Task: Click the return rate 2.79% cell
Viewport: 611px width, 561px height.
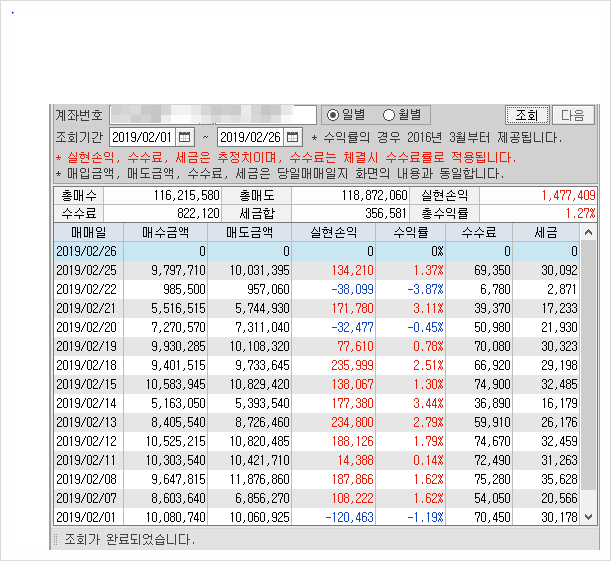Action: click(x=411, y=422)
